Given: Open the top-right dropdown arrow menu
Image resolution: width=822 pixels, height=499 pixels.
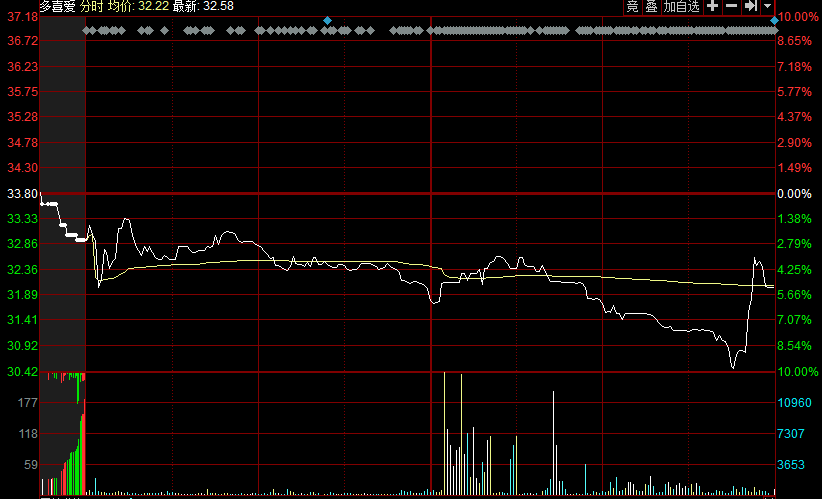Looking at the screenshot, I should [x=768, y=6].
